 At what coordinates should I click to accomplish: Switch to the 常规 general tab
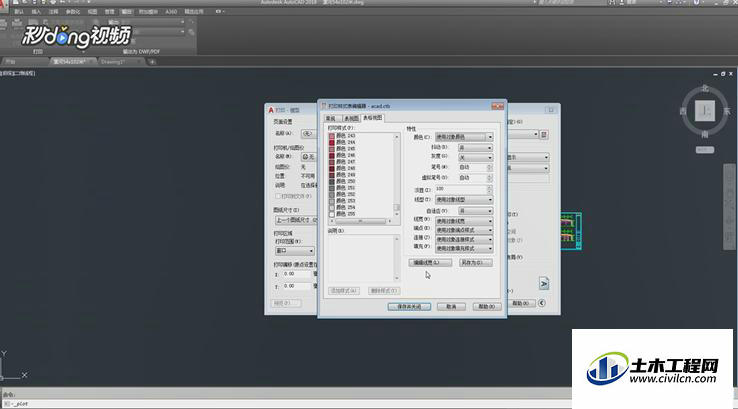pos(331,118)
